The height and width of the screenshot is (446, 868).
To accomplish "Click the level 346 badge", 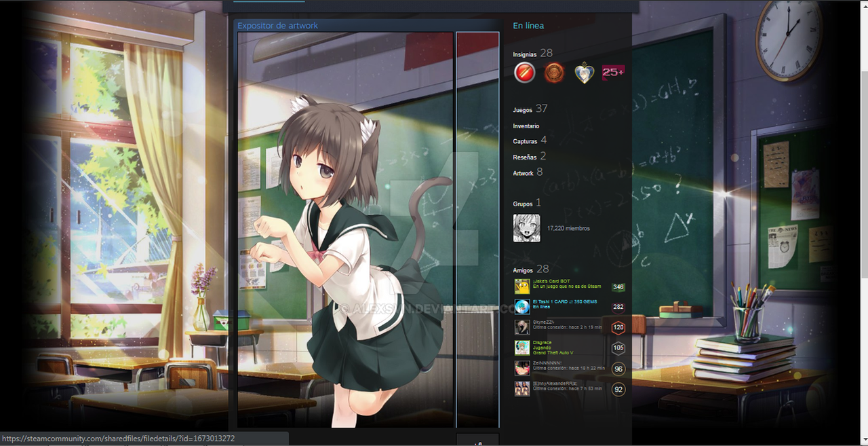I will point(618,286).
